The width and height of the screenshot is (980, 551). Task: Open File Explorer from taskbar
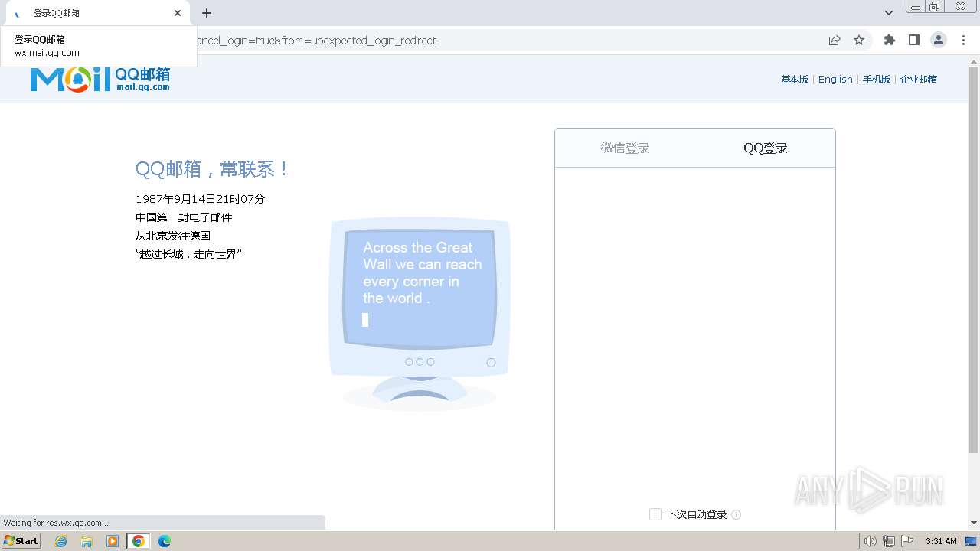87,541
